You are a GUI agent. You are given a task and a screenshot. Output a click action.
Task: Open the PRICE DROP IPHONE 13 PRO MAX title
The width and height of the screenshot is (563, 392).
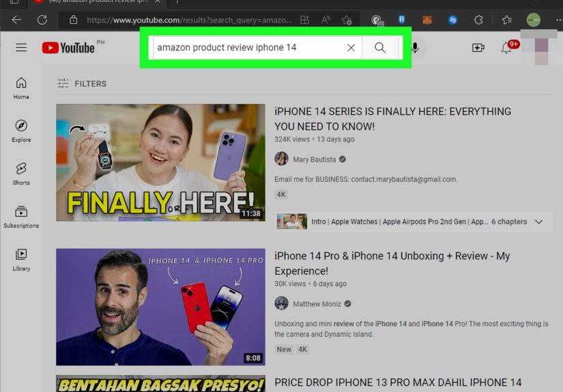coord(398,382)
